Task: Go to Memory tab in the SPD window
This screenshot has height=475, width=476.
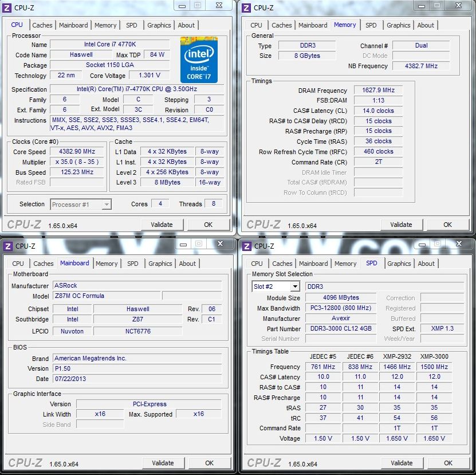Action: (345, 264)
